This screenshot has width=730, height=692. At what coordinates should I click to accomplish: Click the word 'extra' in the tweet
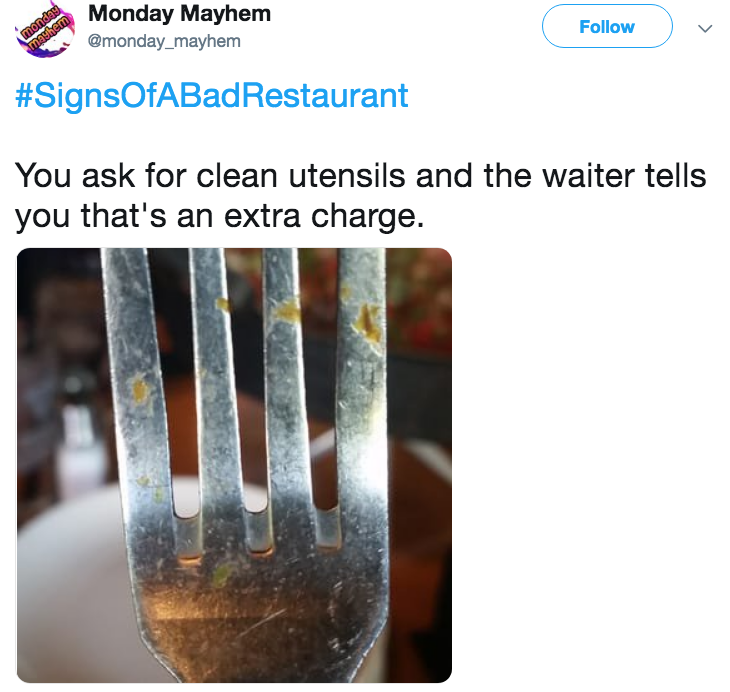pos(262,217)
